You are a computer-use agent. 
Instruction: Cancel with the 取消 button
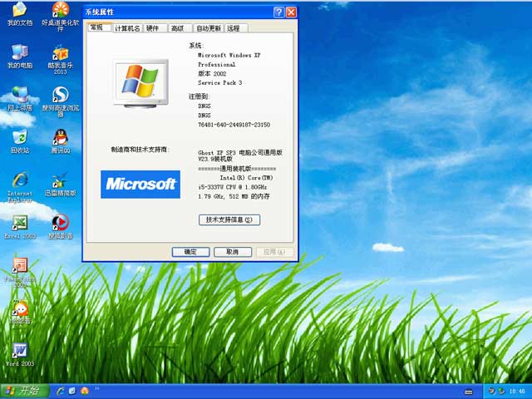pyautogui.click(x=233, y=252)
